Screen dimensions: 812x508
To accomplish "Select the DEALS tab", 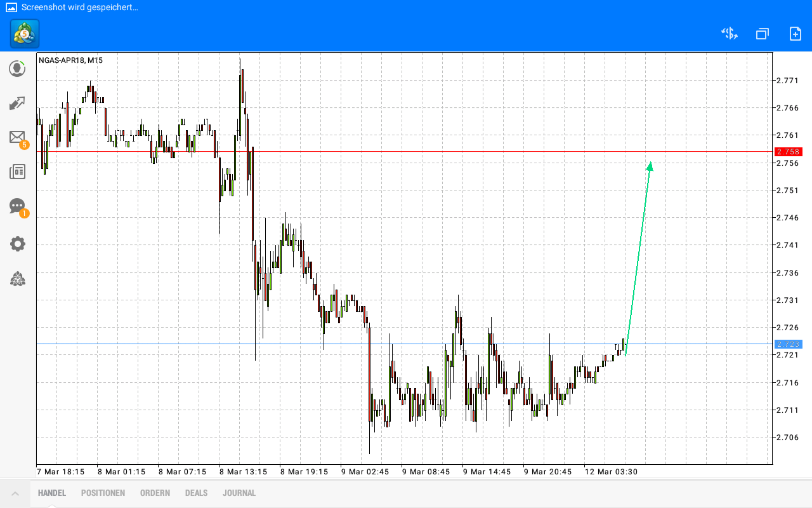I will point(196,493).
